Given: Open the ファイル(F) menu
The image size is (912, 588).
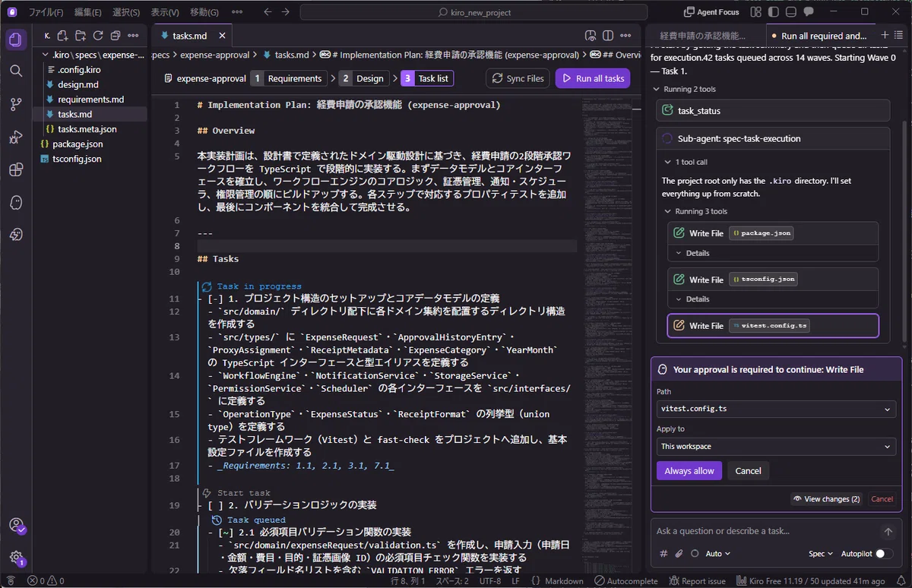Looking at the screenshot, I should pyautogui.click(x=46, y=12).
